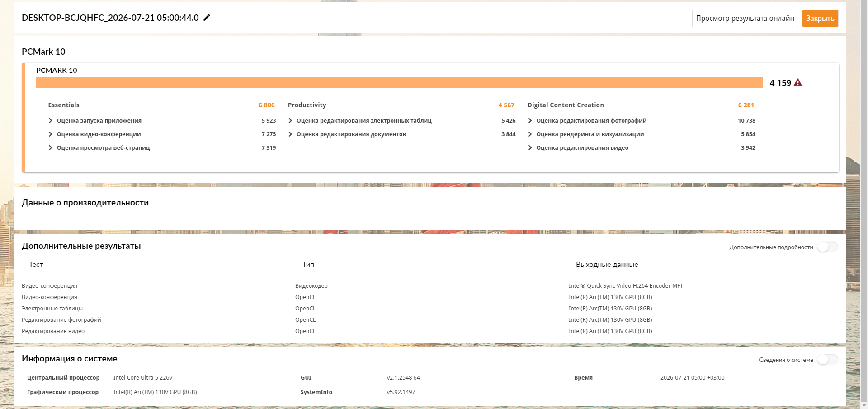Click the Productivity group heading
The height and width of the screenshot is (409, 868).
[x=307, y=105]
